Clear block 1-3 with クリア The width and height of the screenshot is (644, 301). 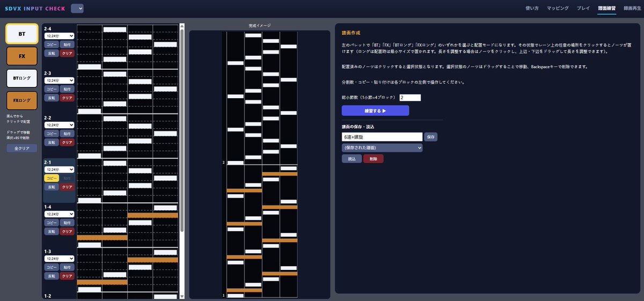(x=67, y=276)
